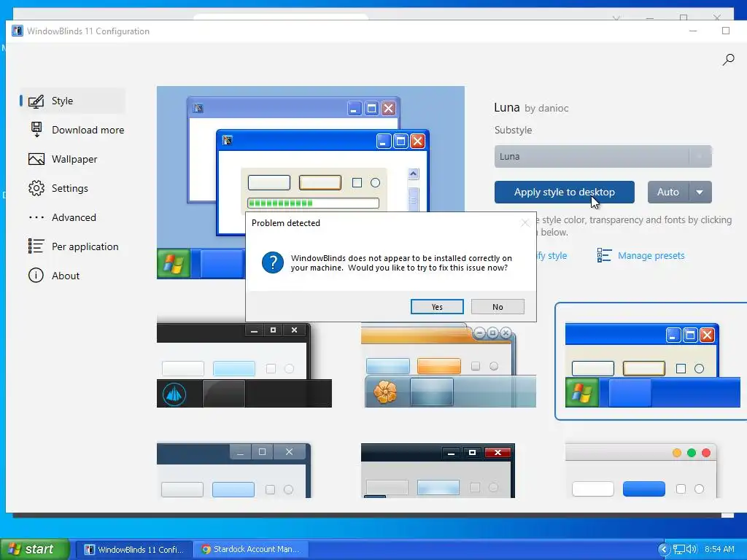Click Yes in Problem detected dialog
This screenshot has width=747, height=560.
pos(437,307)
